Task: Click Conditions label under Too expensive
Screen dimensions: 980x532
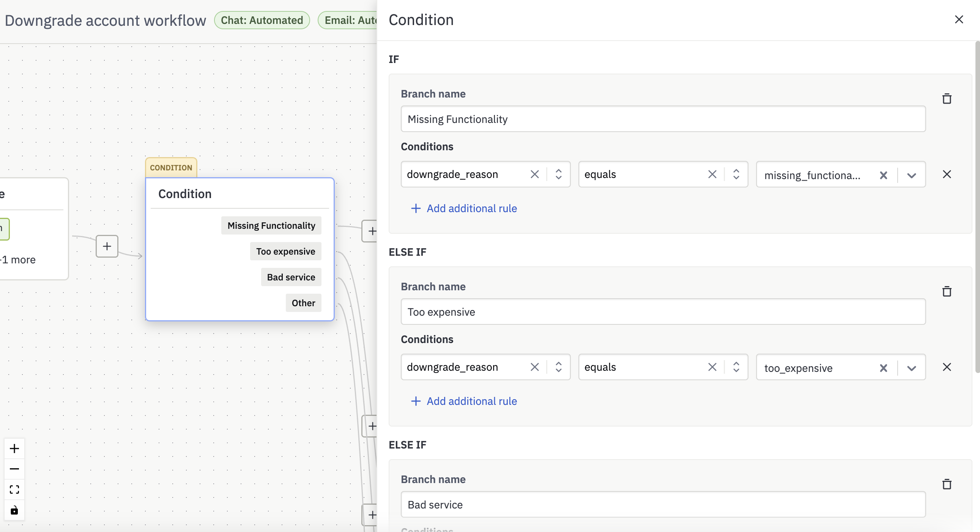Action: click(x=427, y=340)
